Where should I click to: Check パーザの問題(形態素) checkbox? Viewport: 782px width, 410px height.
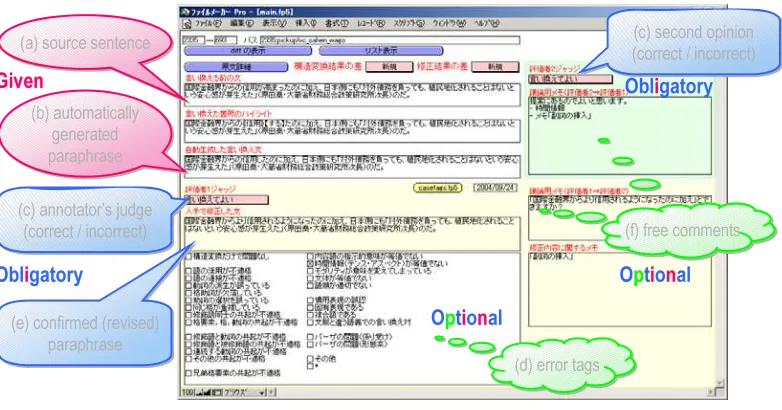pyautogui.click(x=310, y=344)
